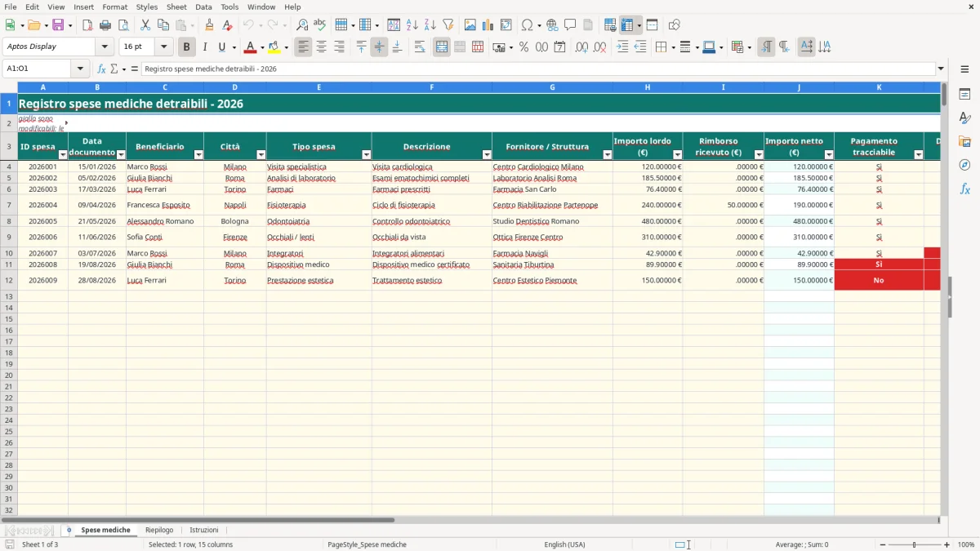Click the Copy icon
Viewport: 980px width, 551px height.
163,25
